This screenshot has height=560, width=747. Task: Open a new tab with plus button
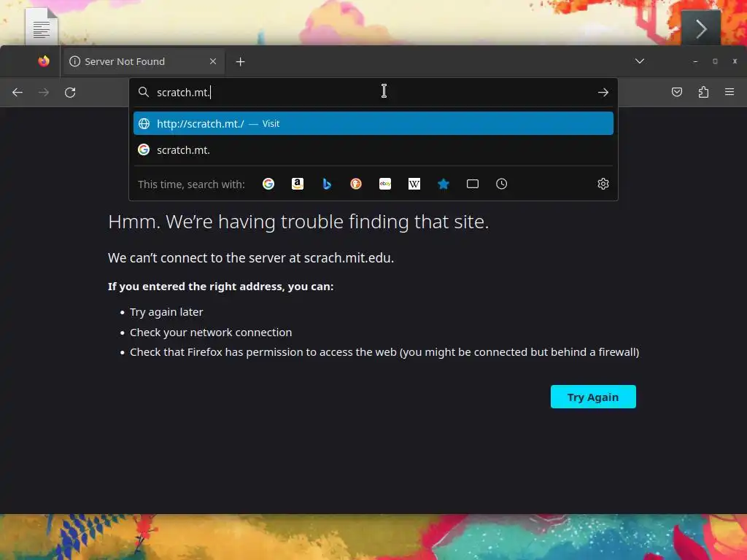tap(241, 61)
